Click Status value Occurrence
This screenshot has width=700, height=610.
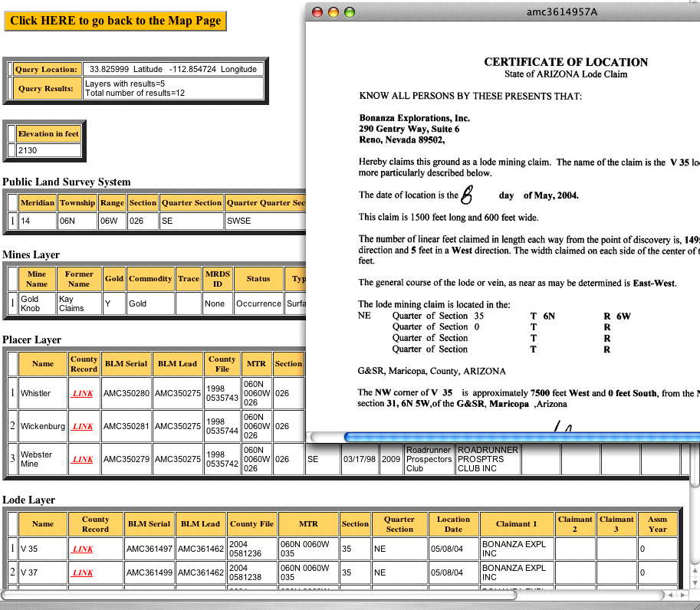coord(258,303)
